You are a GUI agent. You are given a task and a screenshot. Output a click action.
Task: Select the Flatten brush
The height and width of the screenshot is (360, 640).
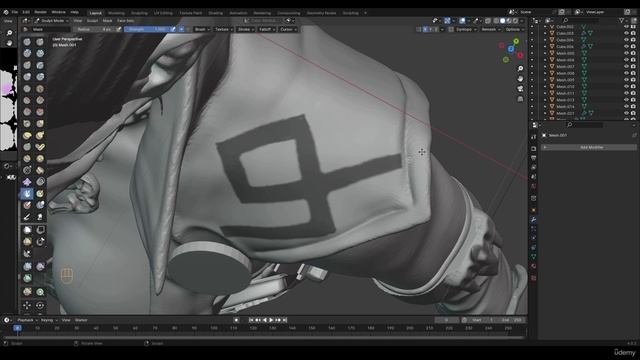tap(27, 100)
